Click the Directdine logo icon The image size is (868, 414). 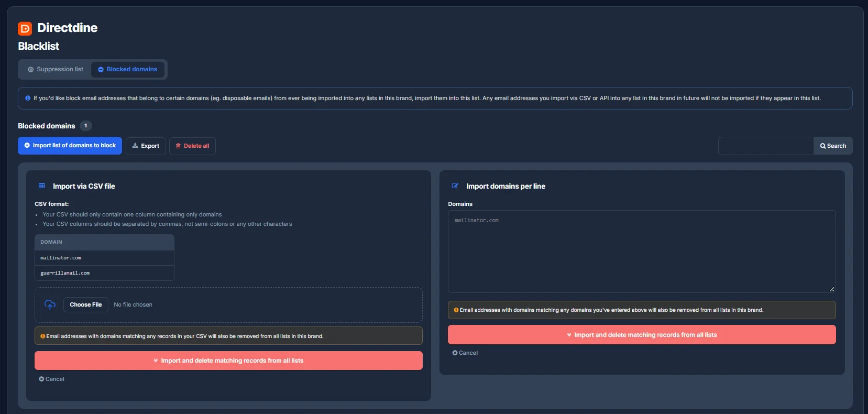pyautogui.click(x=25, y=28)
